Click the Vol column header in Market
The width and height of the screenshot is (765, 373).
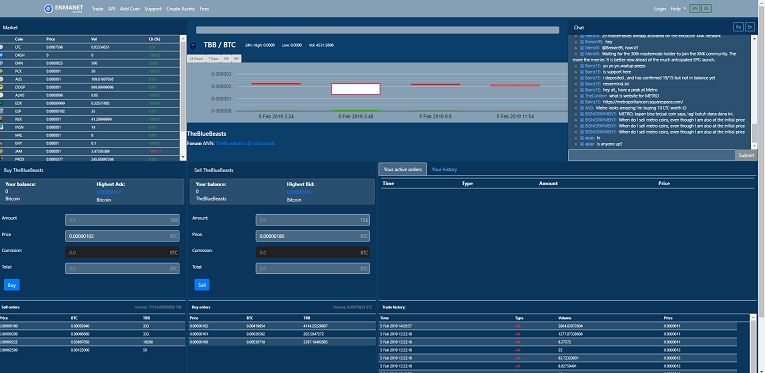point(94,39)
